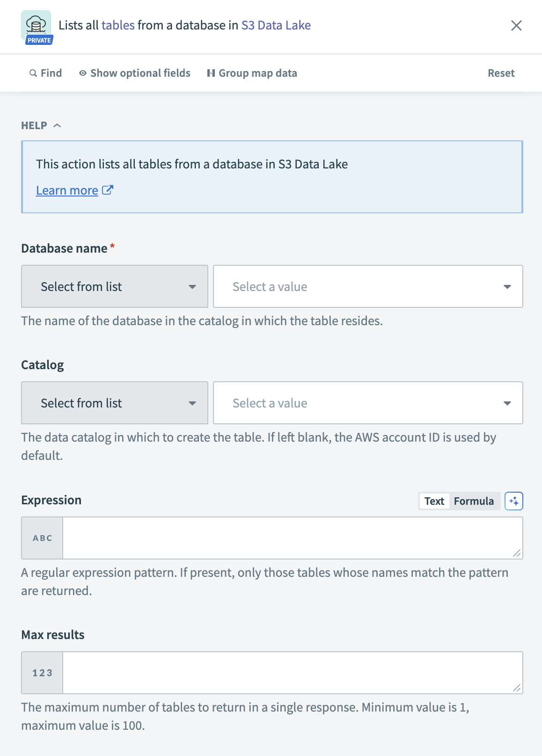Screen dimensions: 542x756
Task: Set the Expression editor to Text mode
Action: (x=434, y=501)
